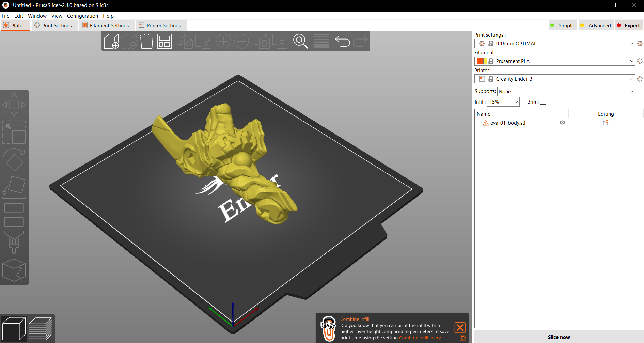The image size is (644, 343).
Task: Open the Infill 15% dropdown
Action: click(x=503, y=102)
